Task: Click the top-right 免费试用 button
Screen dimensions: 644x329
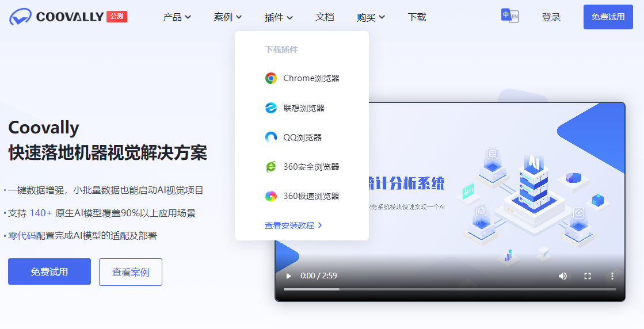Action: tap(608, 17)
